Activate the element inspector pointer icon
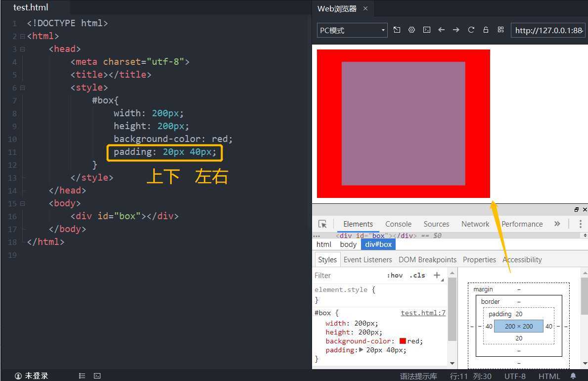Image resolution: width=588 pixels, height=381 pixels. coord(322,224)
